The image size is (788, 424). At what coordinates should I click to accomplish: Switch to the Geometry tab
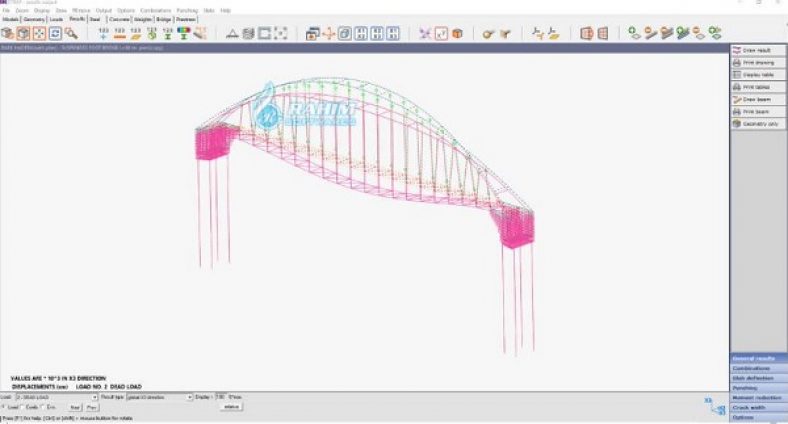coord(34,20)
